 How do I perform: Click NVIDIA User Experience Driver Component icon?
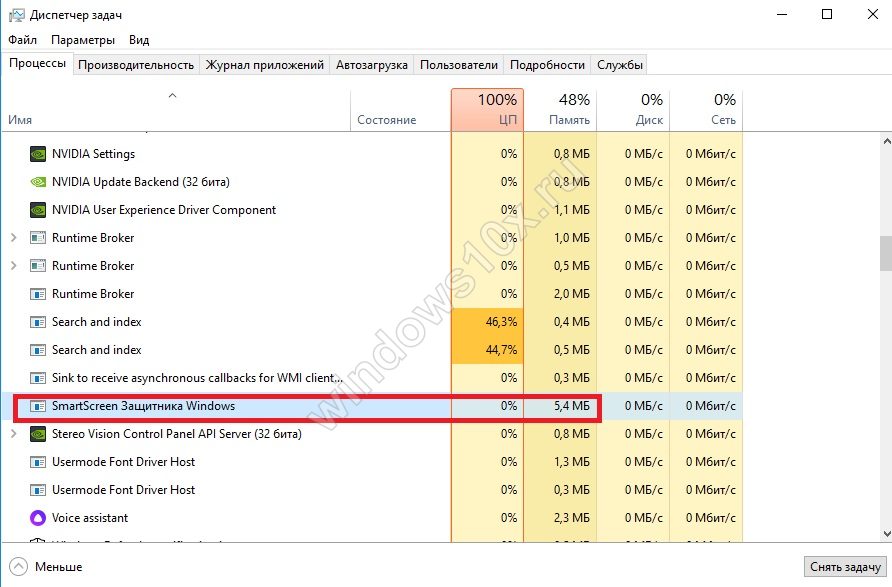point(38,210)
